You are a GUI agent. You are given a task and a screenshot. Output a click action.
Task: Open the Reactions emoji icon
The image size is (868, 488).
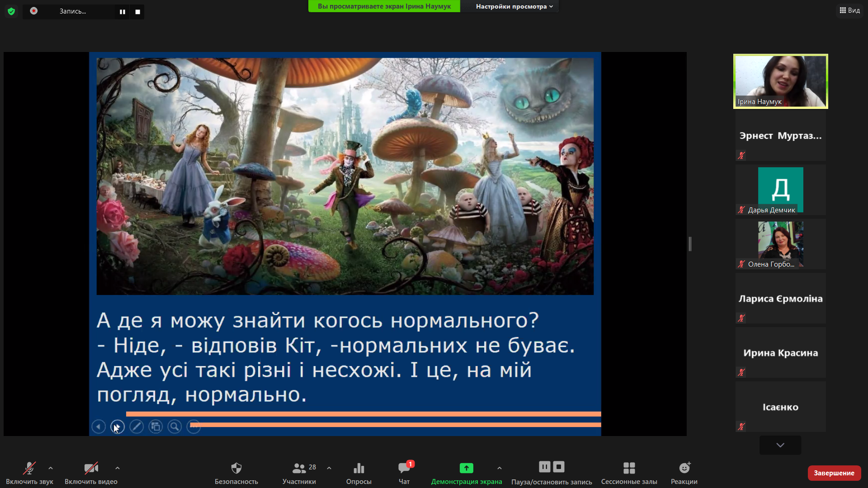tap(684, 468)
